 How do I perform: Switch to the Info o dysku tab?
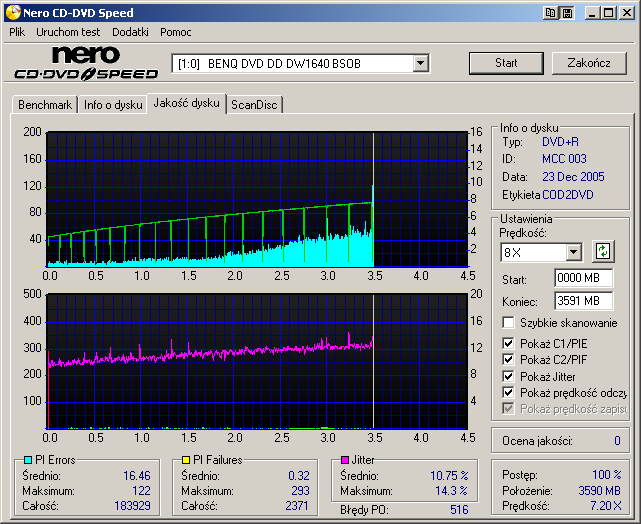click(x=113, y=105)
